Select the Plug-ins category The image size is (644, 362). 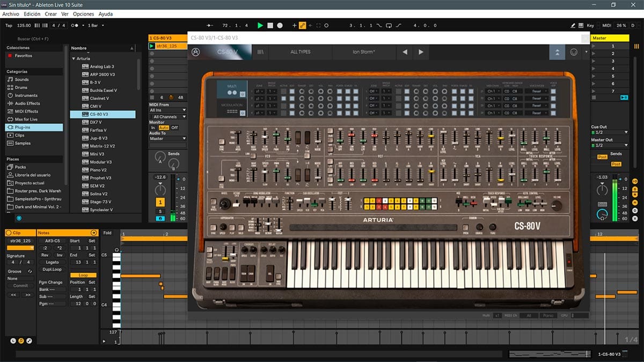pos(34,128)
